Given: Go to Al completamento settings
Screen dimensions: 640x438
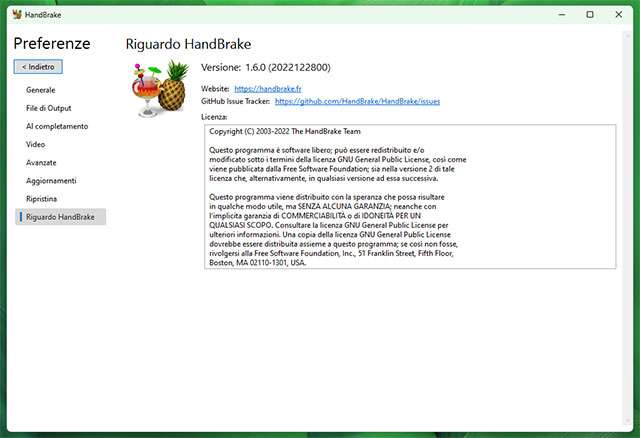Looking at the screenshot, I should [57, 126].
